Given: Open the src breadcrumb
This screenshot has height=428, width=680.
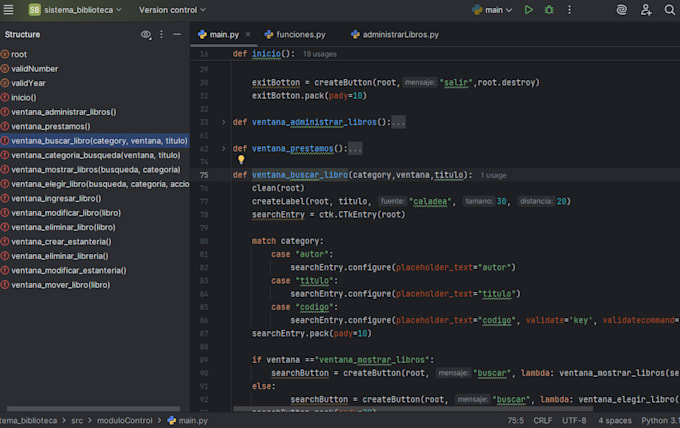Looking at the screenshot, I should point(77,420).
